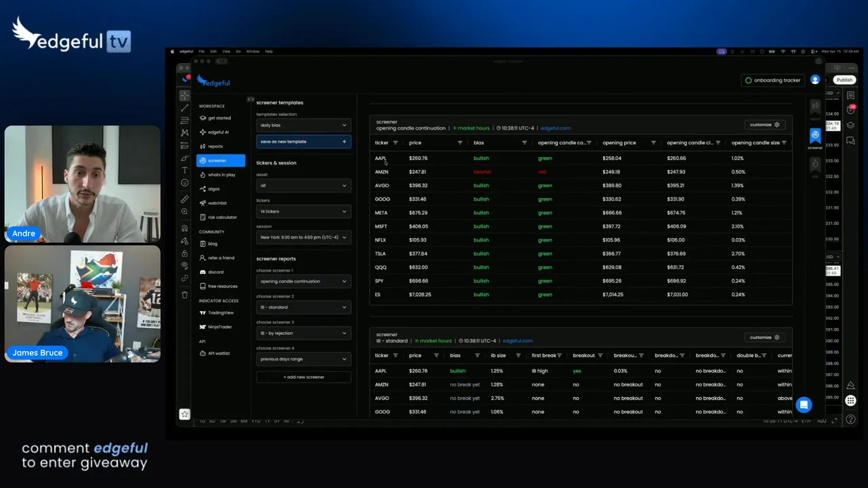
Task: Click add new screener button
Action: tap(303, 377)
